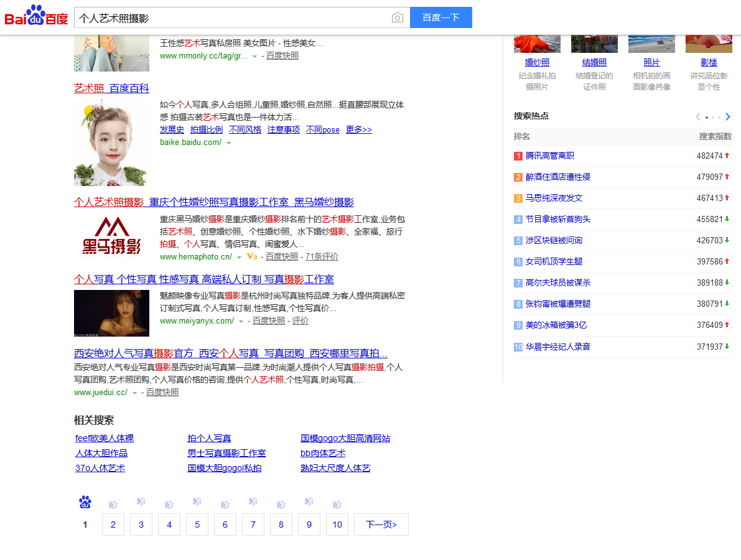Open hot search 高尔夫球员被谋杀
This screenshot has height=560, width=741.
pos(558,282)
